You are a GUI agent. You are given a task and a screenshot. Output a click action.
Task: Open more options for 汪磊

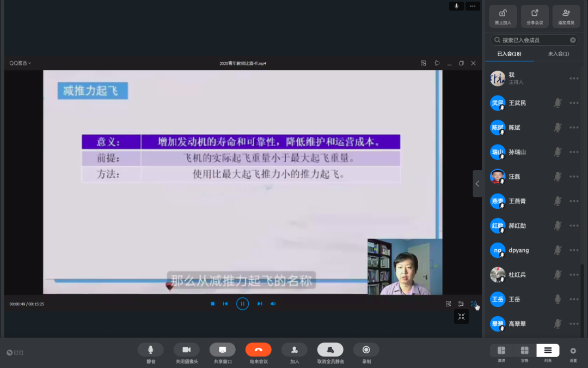pos(574,177)
